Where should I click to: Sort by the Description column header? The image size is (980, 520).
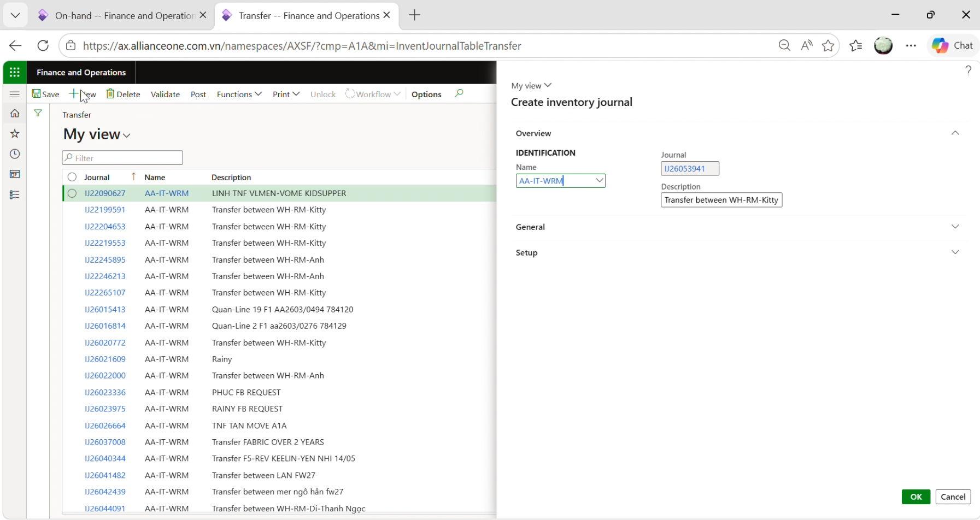[x=231, y=178]
